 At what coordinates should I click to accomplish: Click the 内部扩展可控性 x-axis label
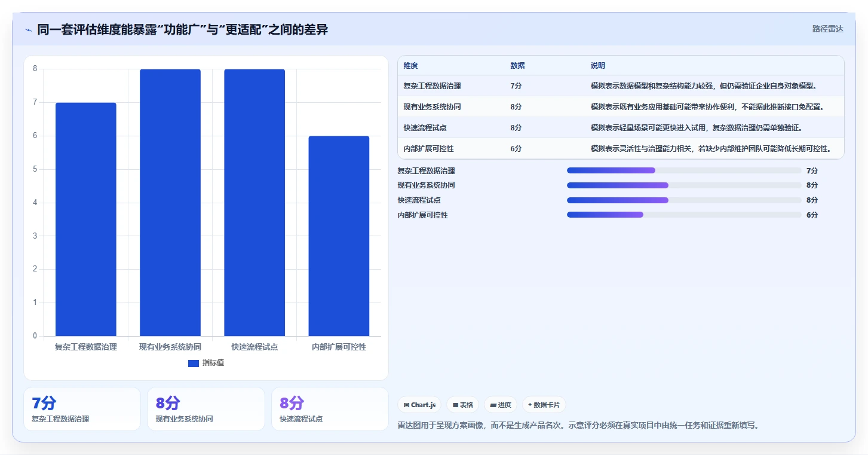coord(339,347)
